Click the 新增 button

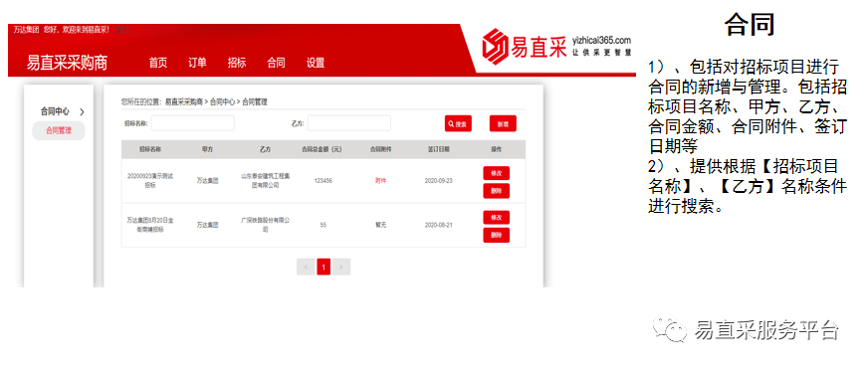503,124
